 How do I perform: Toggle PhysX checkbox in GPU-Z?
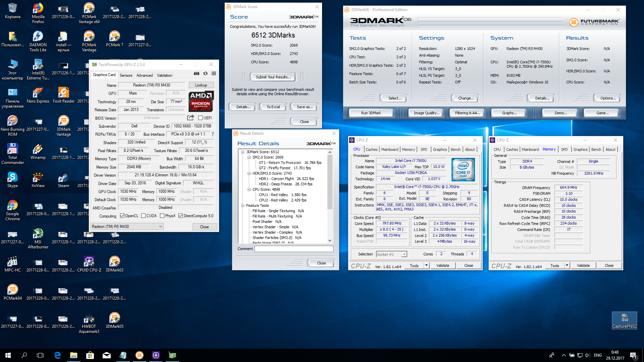click(x=162, y=216)
